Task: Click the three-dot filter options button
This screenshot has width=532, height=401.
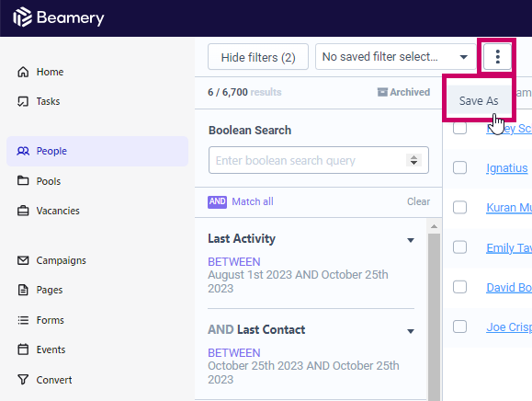Action: 497,57
